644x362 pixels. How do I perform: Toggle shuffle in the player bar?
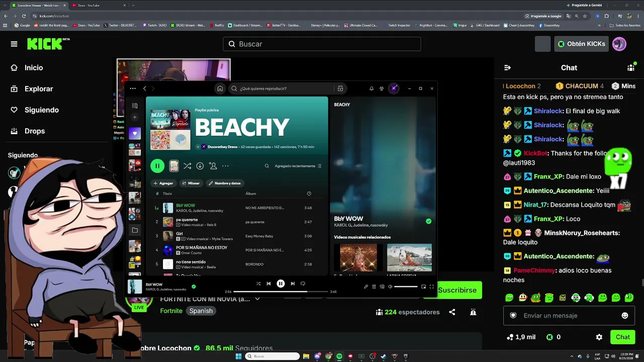click(258, 284)
